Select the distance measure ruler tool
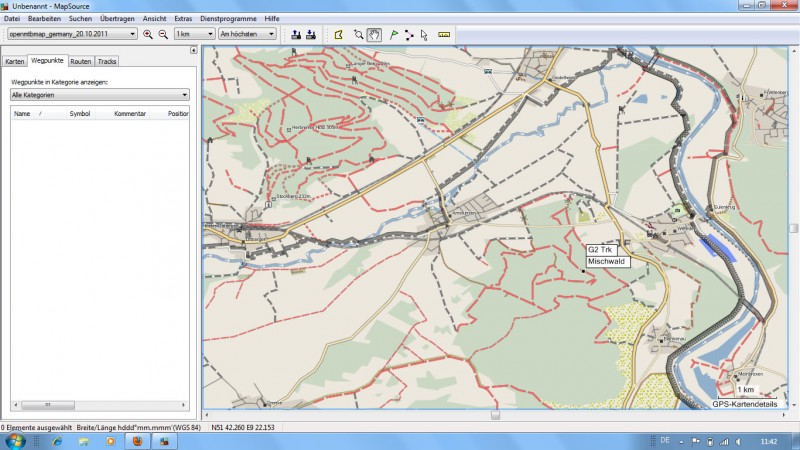This screenshot has width=800, height=450. (x=445, y=34)
